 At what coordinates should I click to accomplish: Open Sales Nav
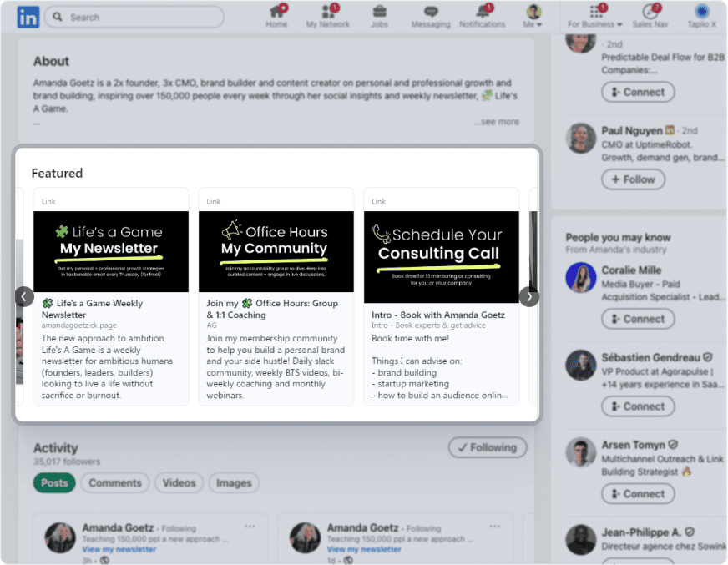pyautogui.click(x=650, y=16)
